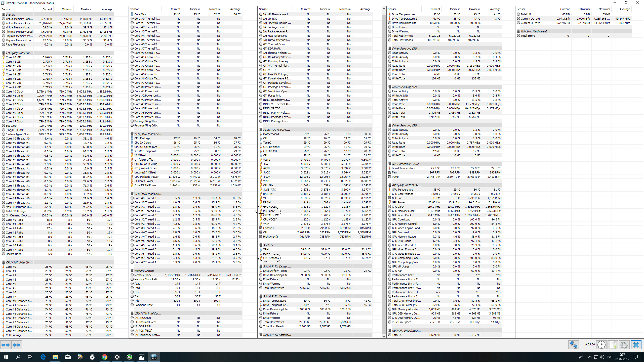Click the expand columns arrows button
This screenshot has height=362, width=644.
tap(6, 345)
